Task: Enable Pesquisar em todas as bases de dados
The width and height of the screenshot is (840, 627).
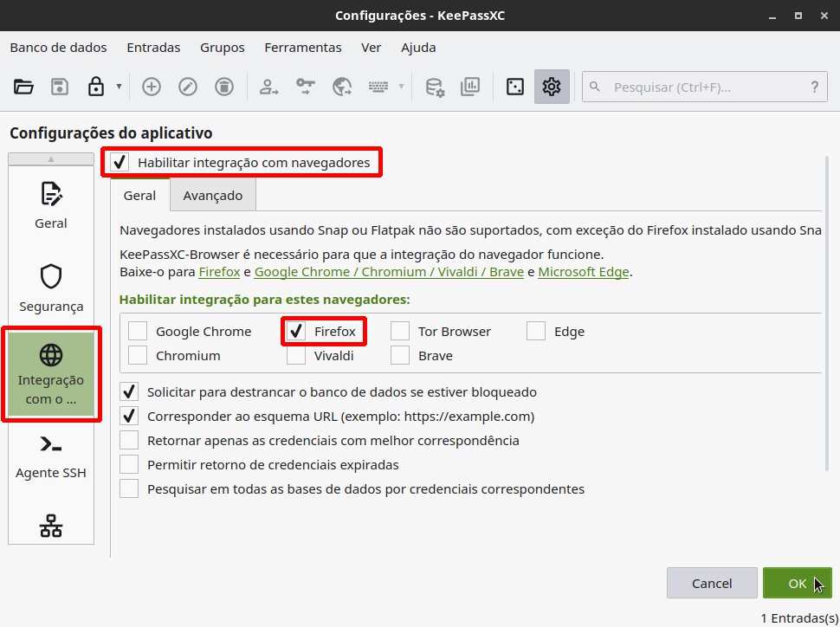Action: point(128,488)
